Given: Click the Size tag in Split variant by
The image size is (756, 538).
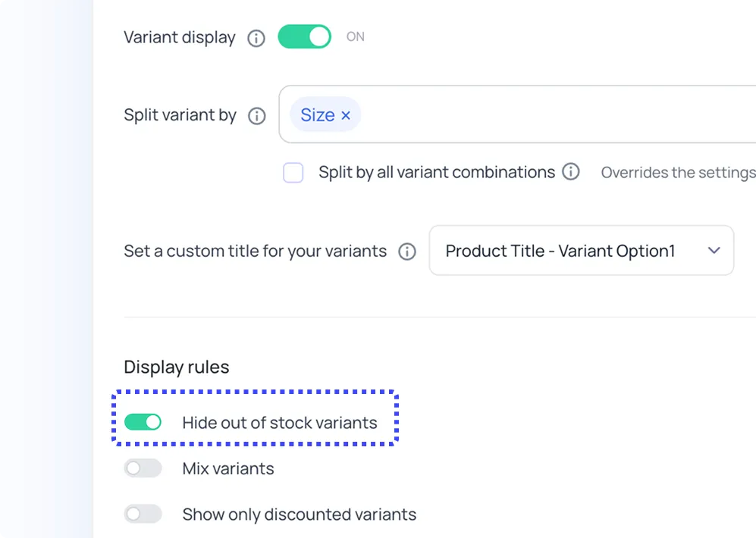Looking at the screenshot, I should coord(318,114).
